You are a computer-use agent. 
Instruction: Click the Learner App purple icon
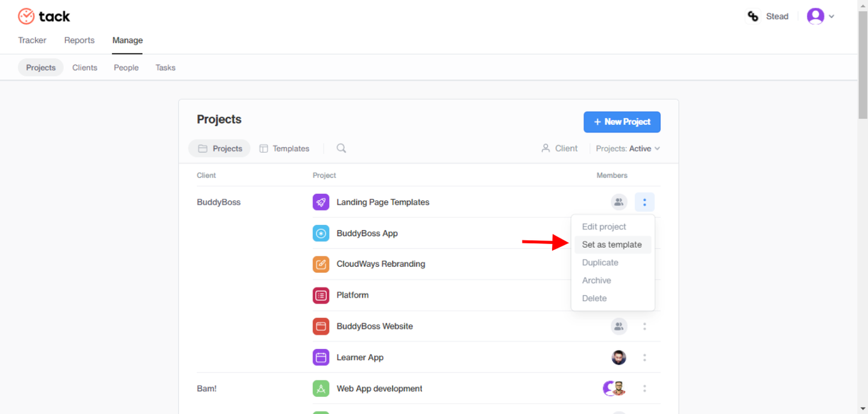(321, 357)
